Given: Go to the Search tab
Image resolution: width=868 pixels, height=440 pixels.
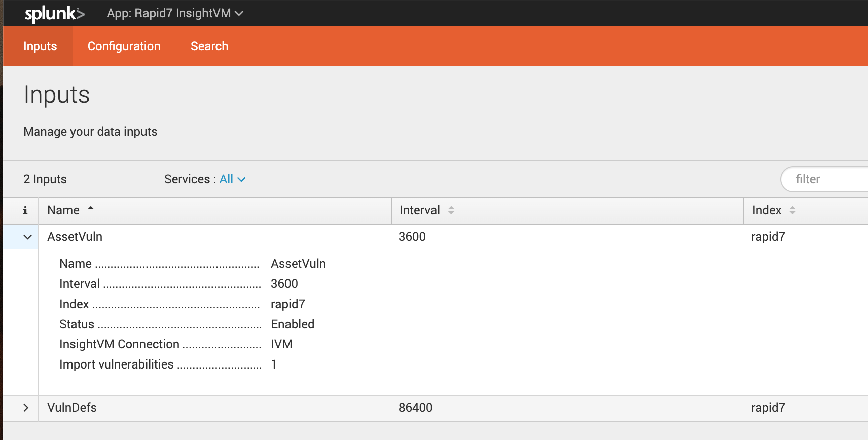Looking at the screenshot, I should 209,46.
